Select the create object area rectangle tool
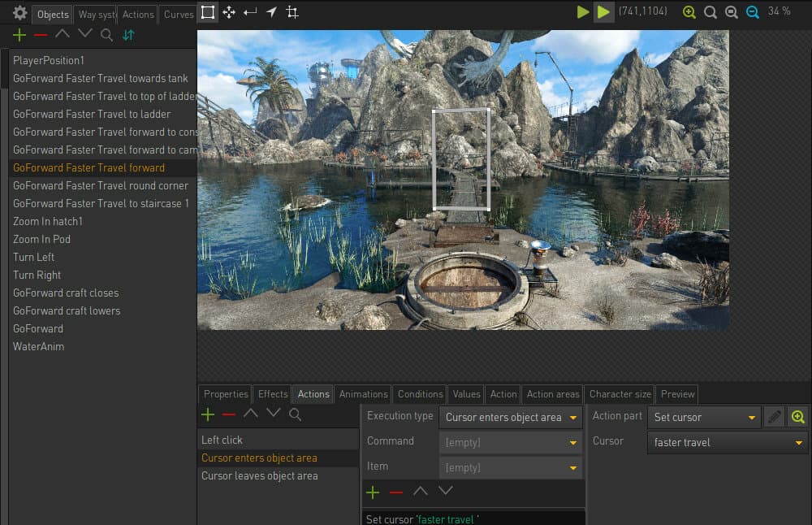Image resolution: width=812 pixels, height=525 pixels. tap(208, 12)
